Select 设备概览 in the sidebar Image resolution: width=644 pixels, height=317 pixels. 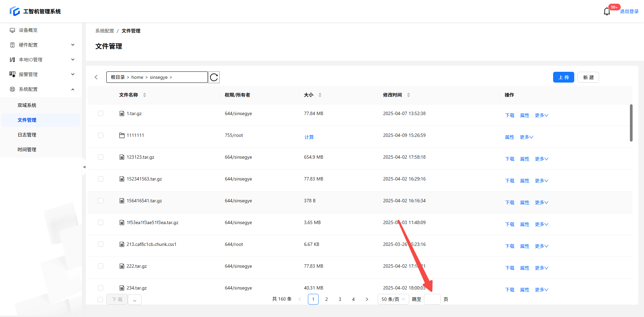(28, 30)
